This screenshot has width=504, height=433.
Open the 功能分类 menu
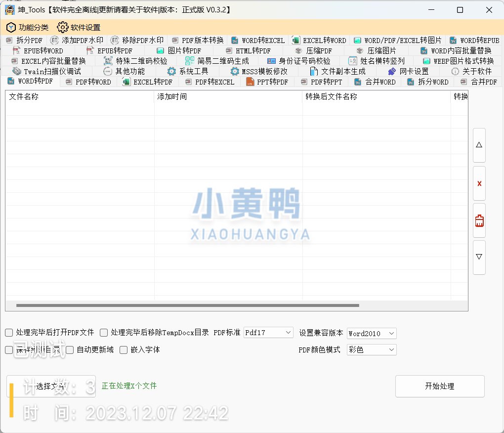(28, 27)
